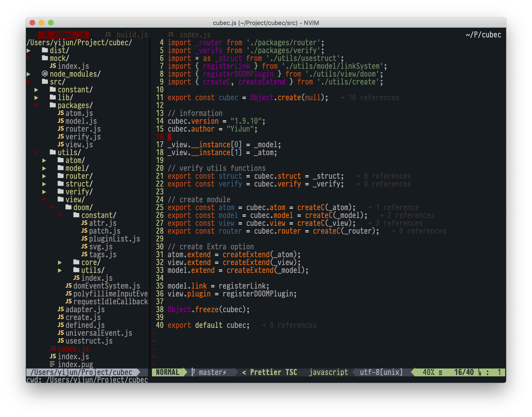Expand the lib folder arrow
532x417 pixels.
click(36, 98)
